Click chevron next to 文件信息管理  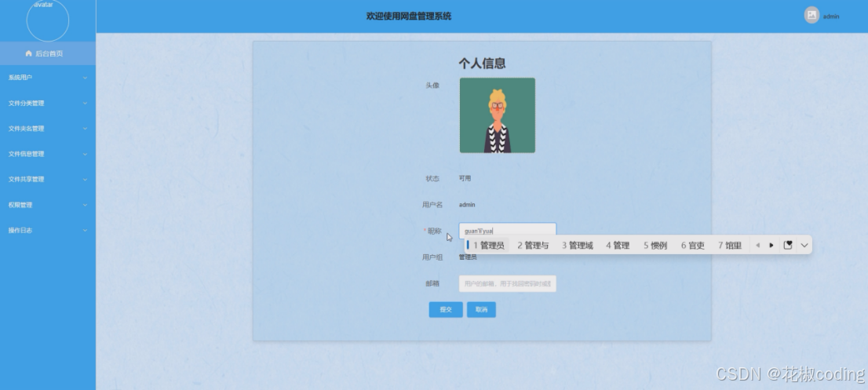85,155
